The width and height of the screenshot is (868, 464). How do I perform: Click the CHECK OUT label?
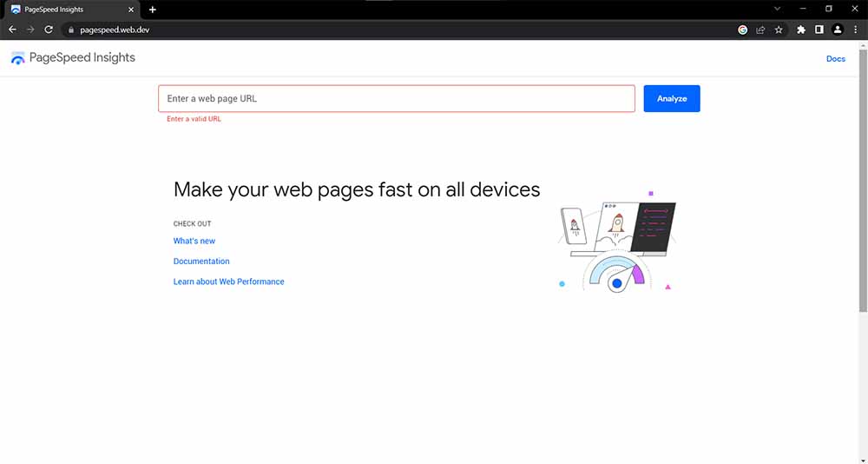coord(192,224)
